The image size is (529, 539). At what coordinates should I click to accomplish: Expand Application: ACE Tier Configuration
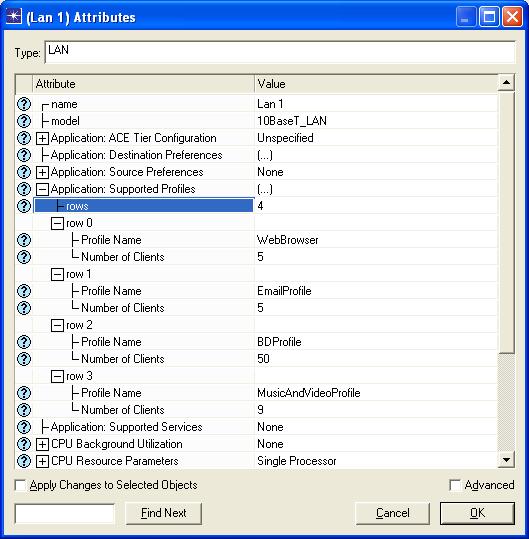click(x=42, y=138)
